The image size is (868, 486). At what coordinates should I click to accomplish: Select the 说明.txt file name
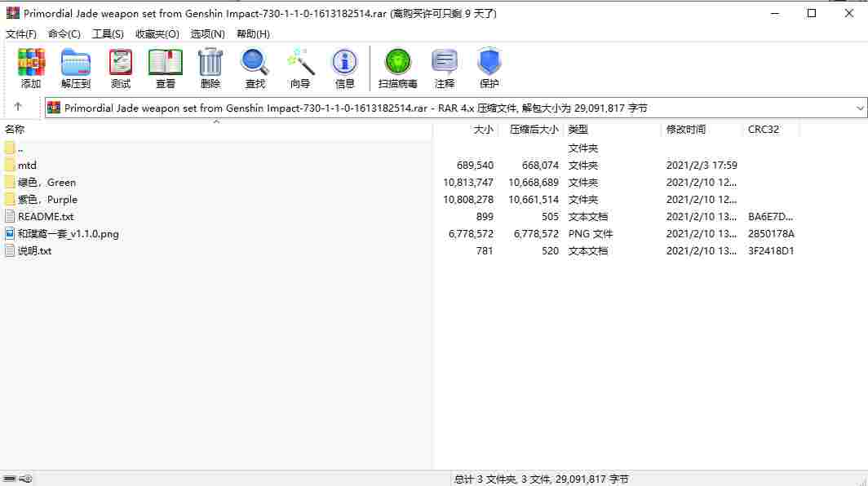pyautogui.click(x=35, y=251)
